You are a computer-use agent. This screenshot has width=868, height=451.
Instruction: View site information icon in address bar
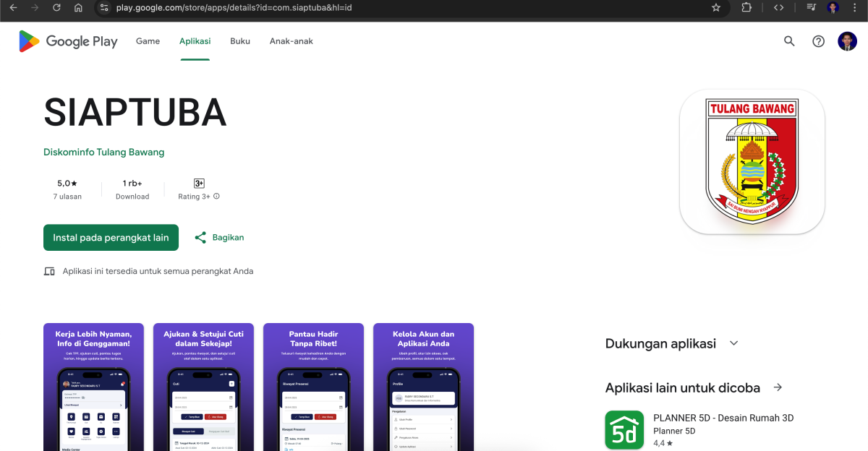(103, 7)
